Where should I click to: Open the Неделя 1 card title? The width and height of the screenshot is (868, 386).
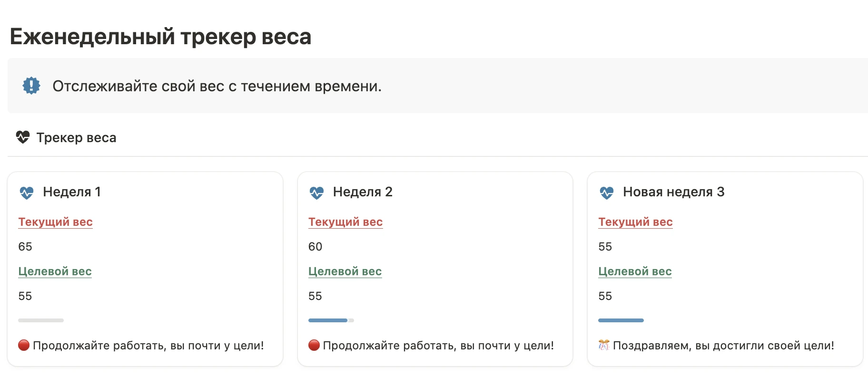[72, 192]
